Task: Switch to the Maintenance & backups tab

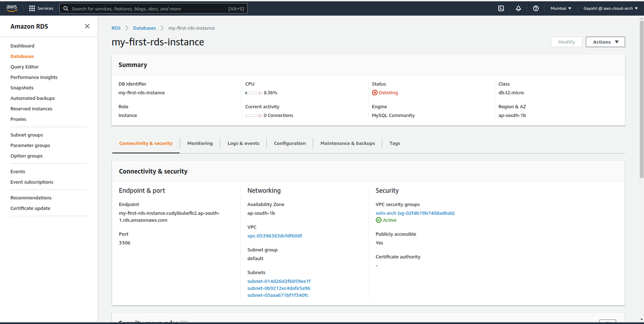Action: point(348,144)
